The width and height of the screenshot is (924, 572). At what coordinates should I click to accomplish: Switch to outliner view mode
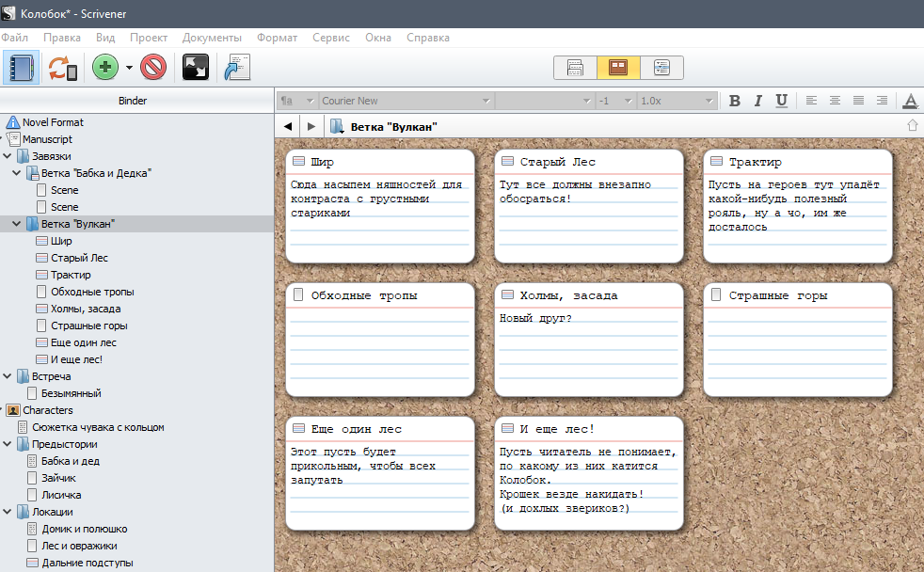661,68
